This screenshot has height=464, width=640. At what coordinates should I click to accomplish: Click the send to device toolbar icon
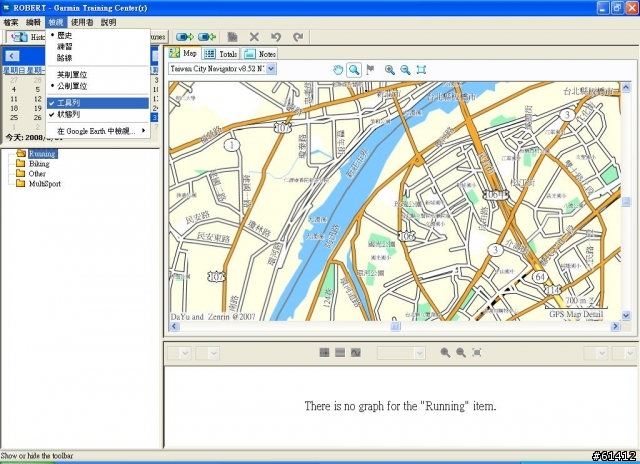pos(185,37)
